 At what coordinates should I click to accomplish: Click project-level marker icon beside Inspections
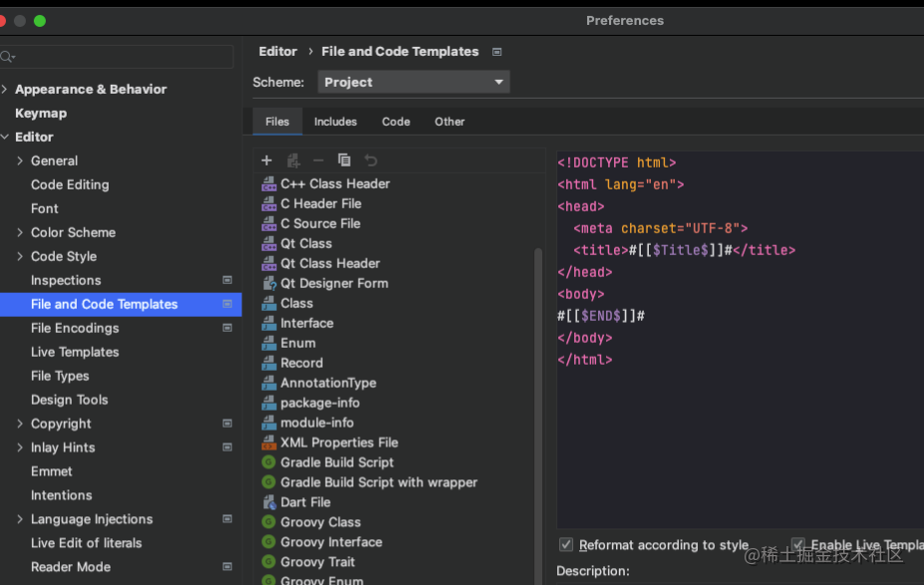pyautogui.click(x=227, y=280)
